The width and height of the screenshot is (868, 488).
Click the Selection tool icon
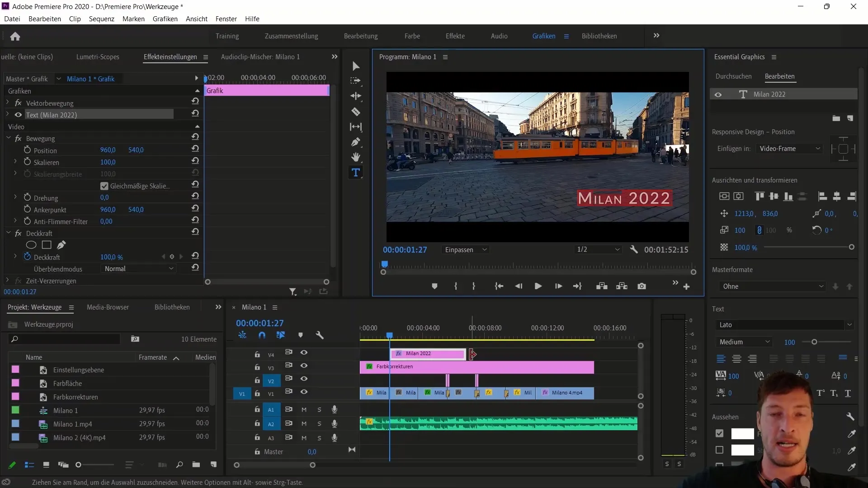point(356,66)
